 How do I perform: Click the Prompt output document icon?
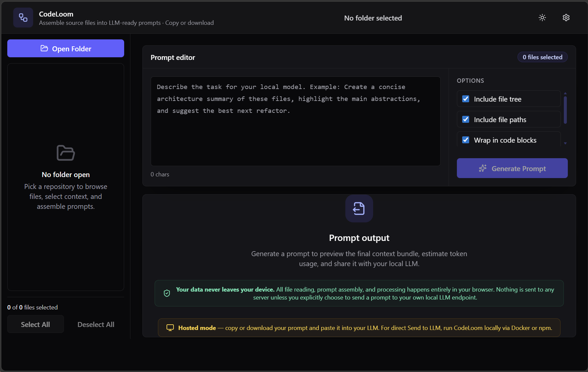(x=359, y=209)
